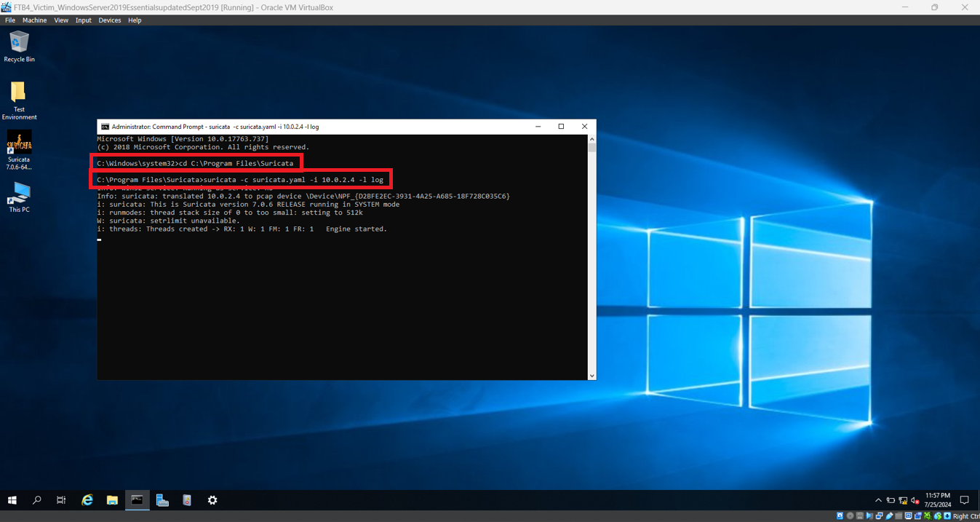
Task: Click the VirtualBox optical drive status icon
Action: tap(850, 516)
